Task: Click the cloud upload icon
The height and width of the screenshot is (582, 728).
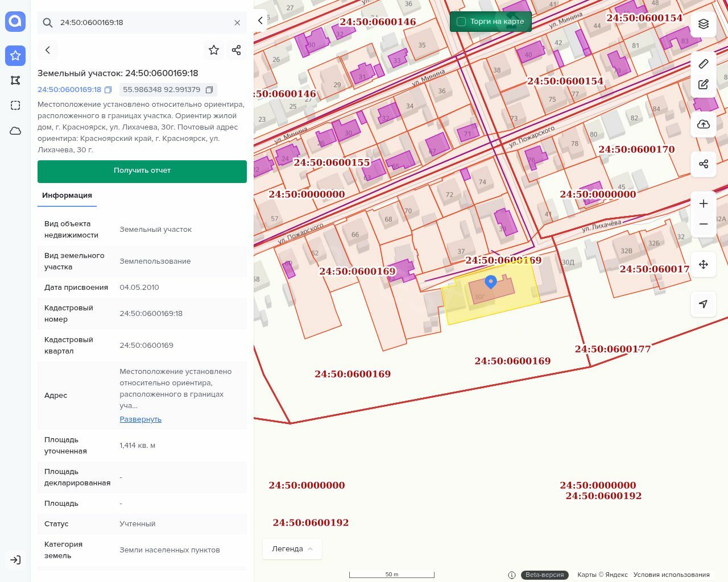Action: 704,124
